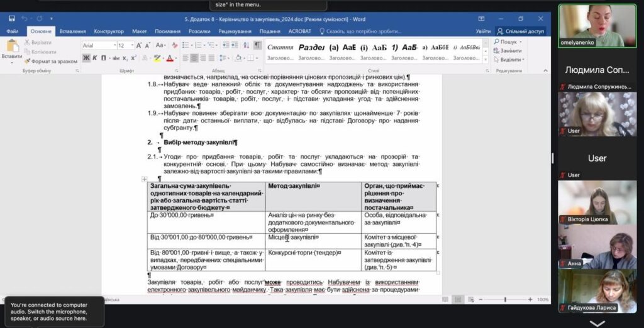Open the Arial font name dropdown
Viewport: 644px width, 328px height.
(x=114, y=45)
